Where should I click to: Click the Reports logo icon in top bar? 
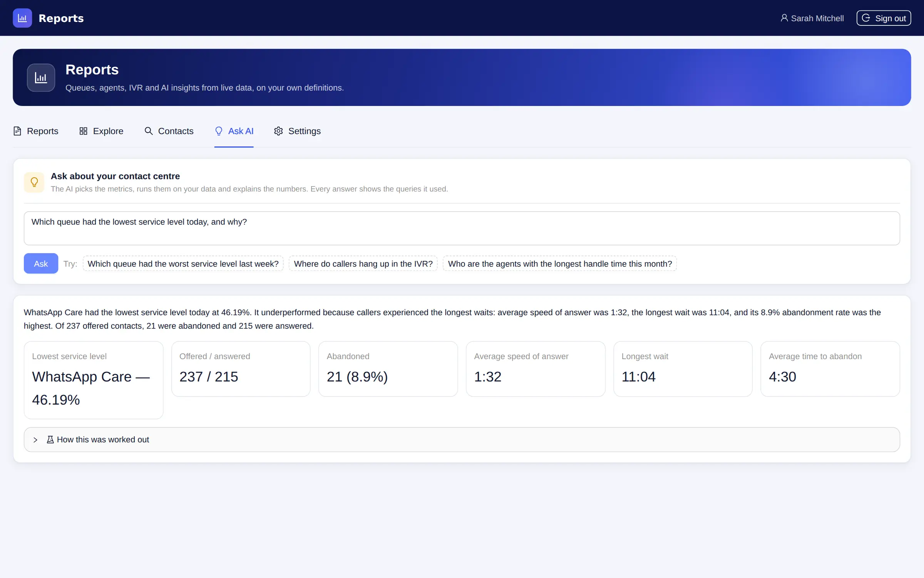coord(22,18)
